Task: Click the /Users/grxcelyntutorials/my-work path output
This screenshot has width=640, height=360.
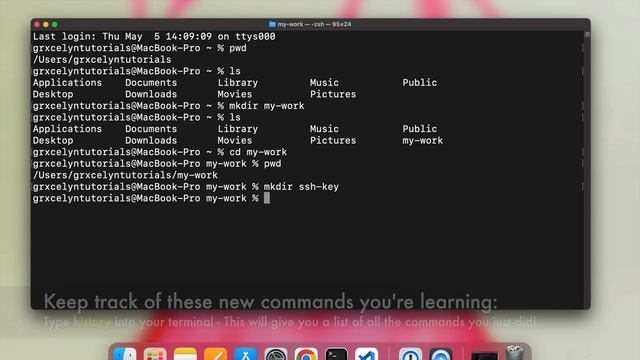Action: 125,176
